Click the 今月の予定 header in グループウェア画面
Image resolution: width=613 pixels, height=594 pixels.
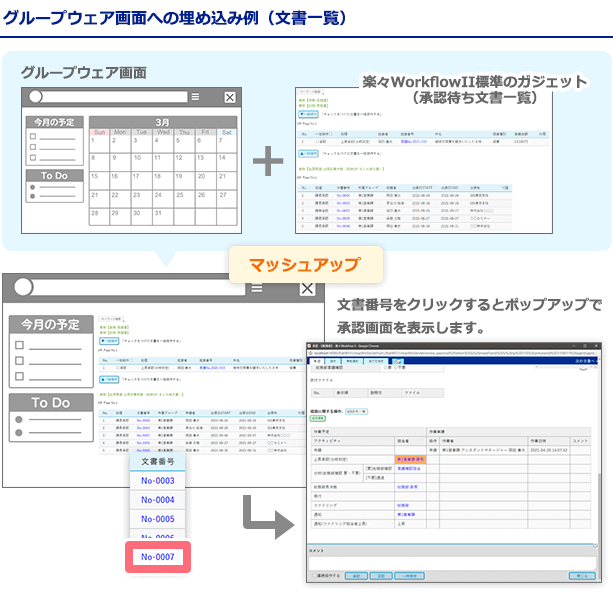[54, 122]
